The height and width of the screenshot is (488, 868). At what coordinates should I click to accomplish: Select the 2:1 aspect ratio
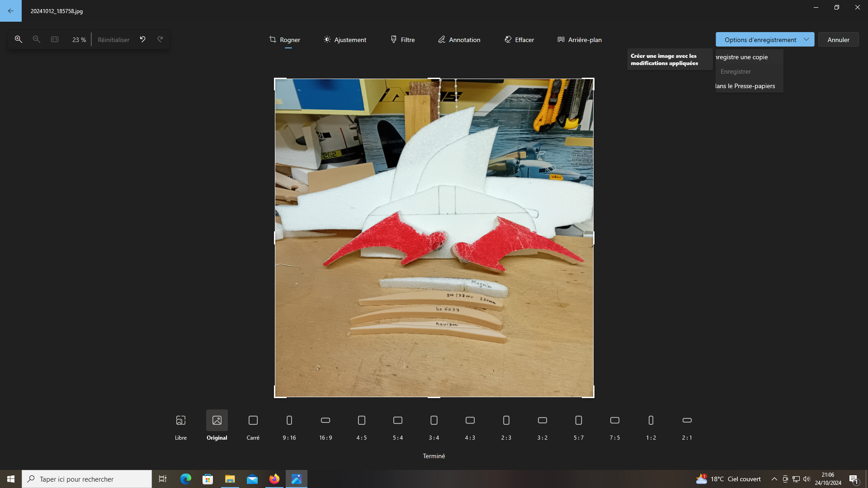(687, 427)
